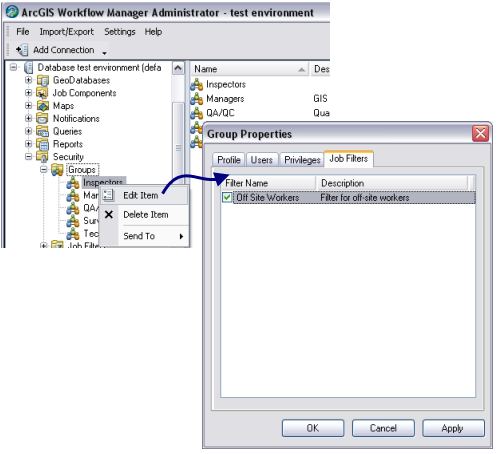This screenshot has width=498, height=454.
Task: Collapse the Groups tree node
Action: [44, 169]
